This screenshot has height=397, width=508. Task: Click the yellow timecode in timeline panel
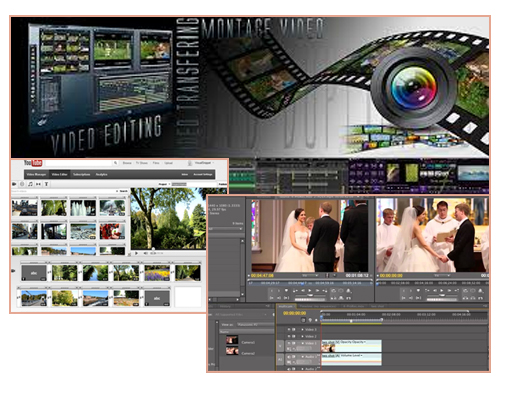[x=295, y=313]
